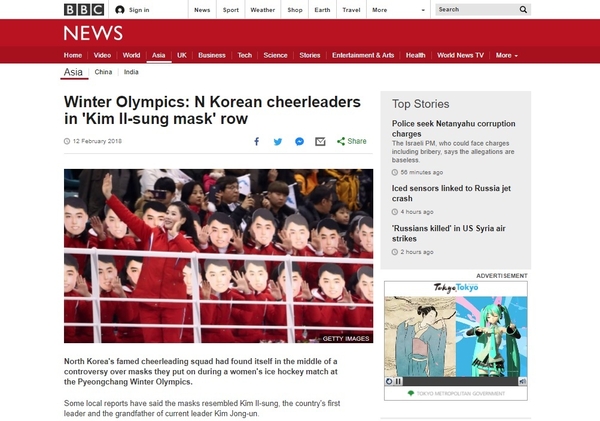Open the BBC logo homepage

click(x=84, y=10)
